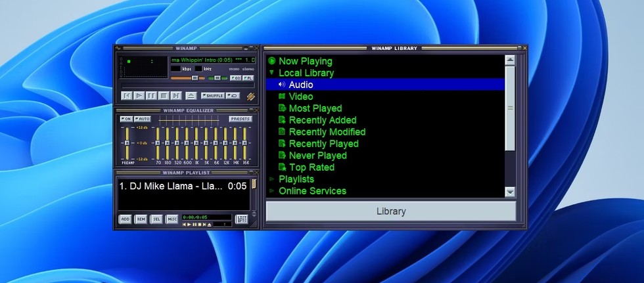The image size is (644, 283).
Task: Open the playlist ADD menu
Action: pos(126,219)
